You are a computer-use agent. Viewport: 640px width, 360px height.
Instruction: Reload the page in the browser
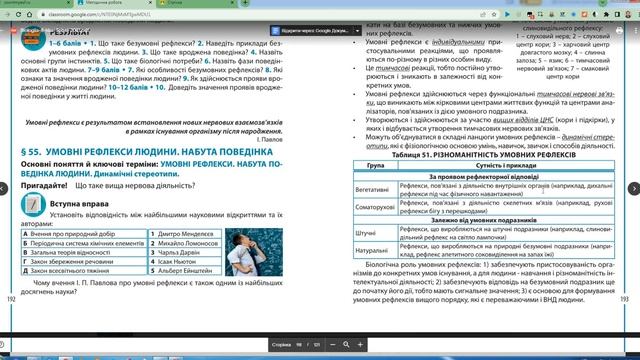click(x=18, y=14)
